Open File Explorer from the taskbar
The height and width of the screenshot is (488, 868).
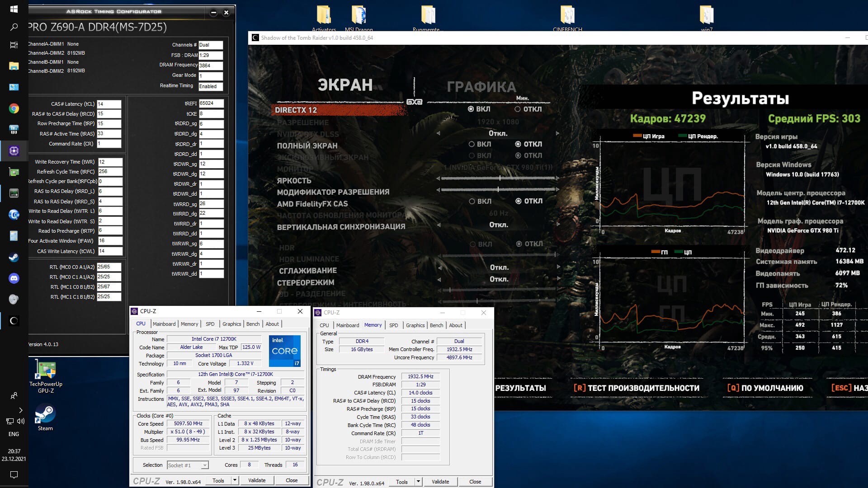(14, 66)
